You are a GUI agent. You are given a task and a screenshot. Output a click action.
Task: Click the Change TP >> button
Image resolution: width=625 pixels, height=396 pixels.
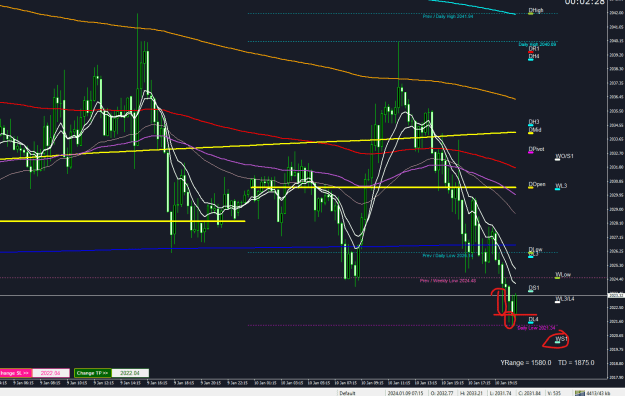tap(93, 373)
